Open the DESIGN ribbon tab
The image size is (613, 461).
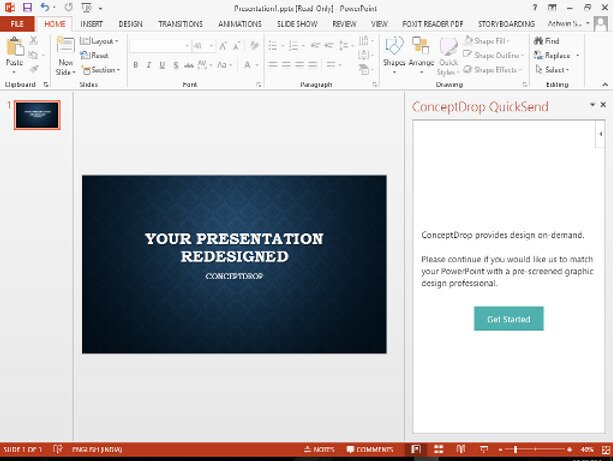click(x=130, y=23)
